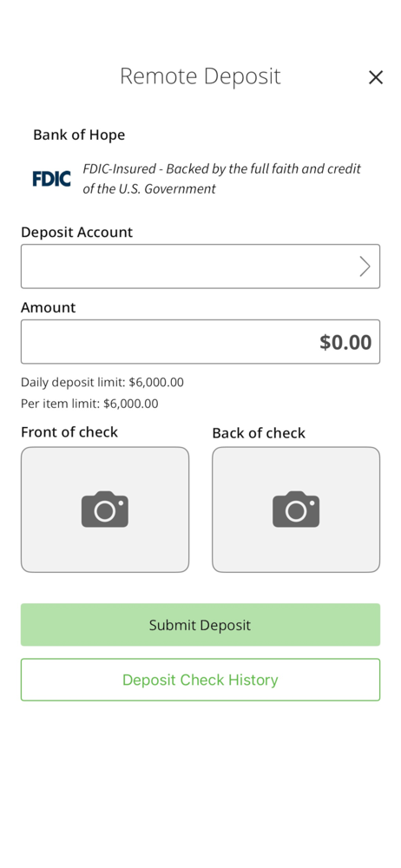This screenshot has width=401, height=868.
Task: Tap the Daily deposit limit text
Action: point(102,383)
